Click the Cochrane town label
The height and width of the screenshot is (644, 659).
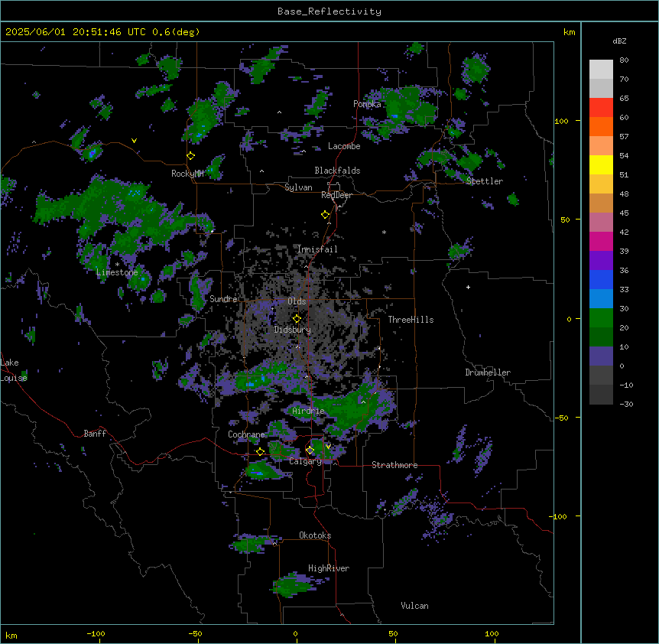(246, 434)
